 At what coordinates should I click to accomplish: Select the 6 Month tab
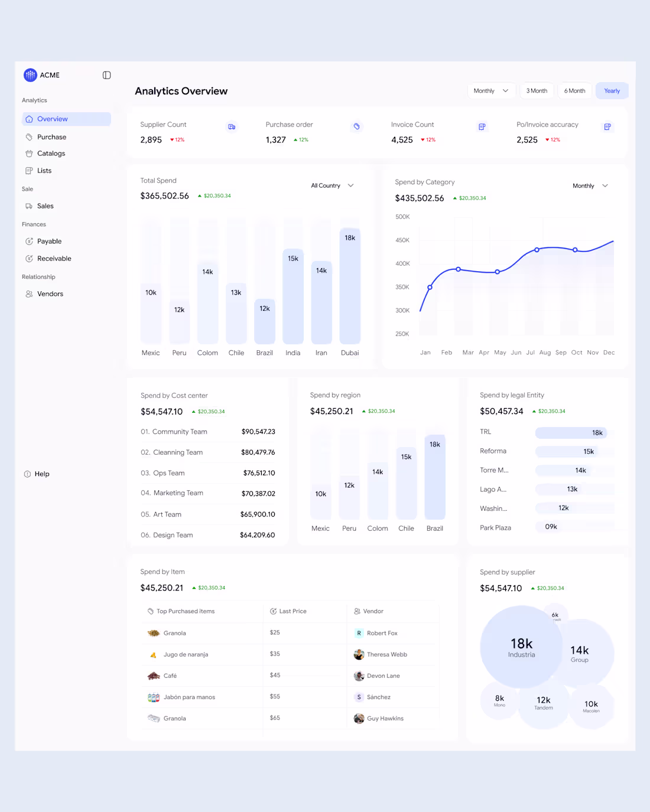click(574, 90)
